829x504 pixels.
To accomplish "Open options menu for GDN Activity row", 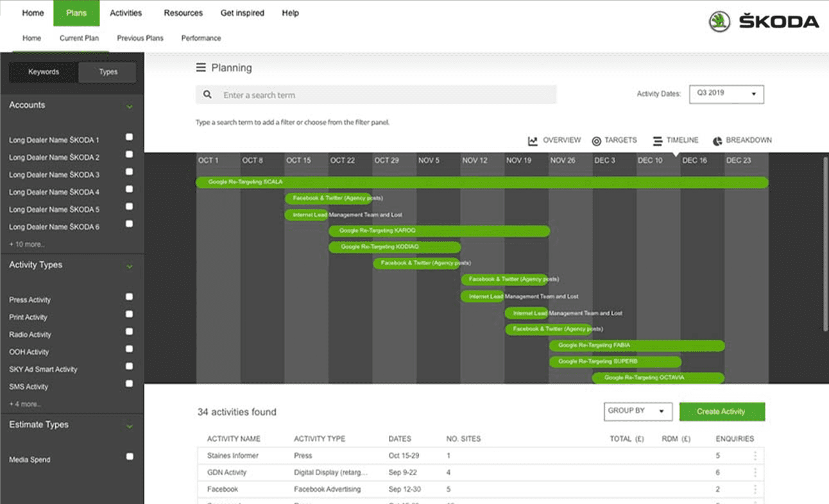I will pyautogui.click(x=755, y=473).
